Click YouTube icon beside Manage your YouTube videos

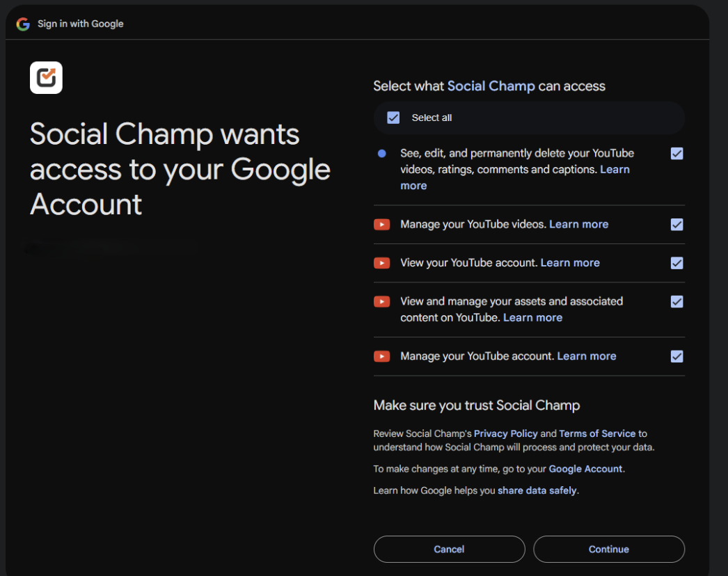coord(381,225)
